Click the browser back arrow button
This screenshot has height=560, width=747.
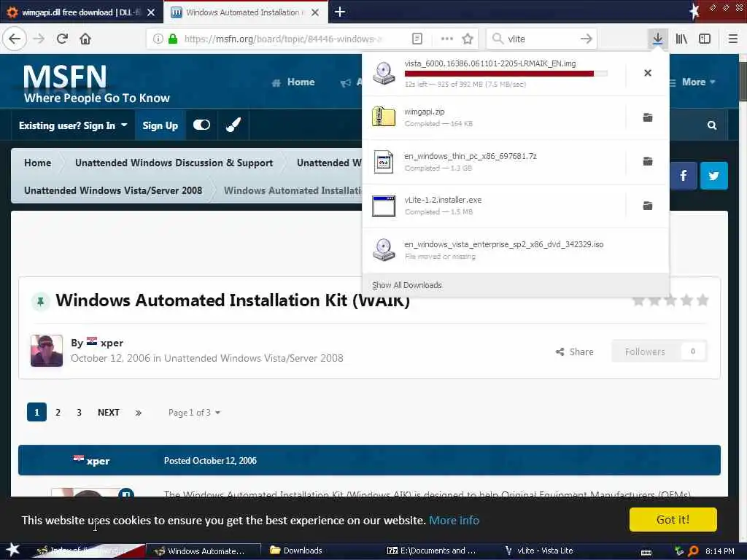pos(15,39)
